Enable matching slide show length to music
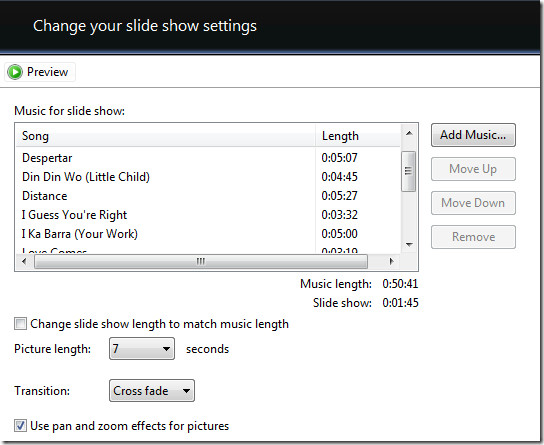Image resolution: width=544 pixels, height=445 pixels. pyautogui.click(x=20, y=324)
